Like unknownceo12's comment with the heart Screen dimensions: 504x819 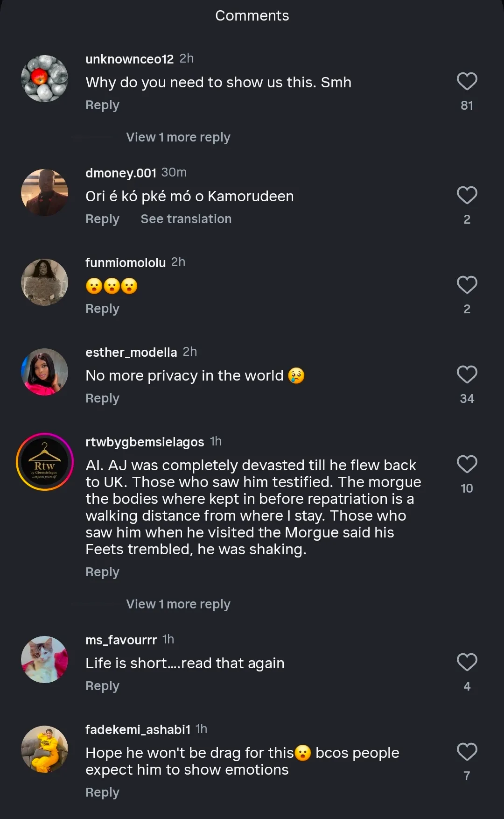(467, 82)
